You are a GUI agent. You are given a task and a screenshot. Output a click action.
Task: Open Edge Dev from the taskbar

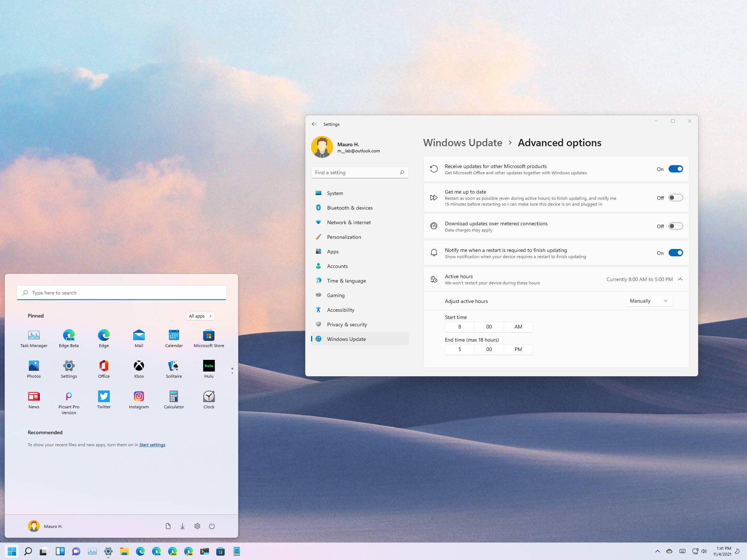pyautogui.click(x=173, y=551)
